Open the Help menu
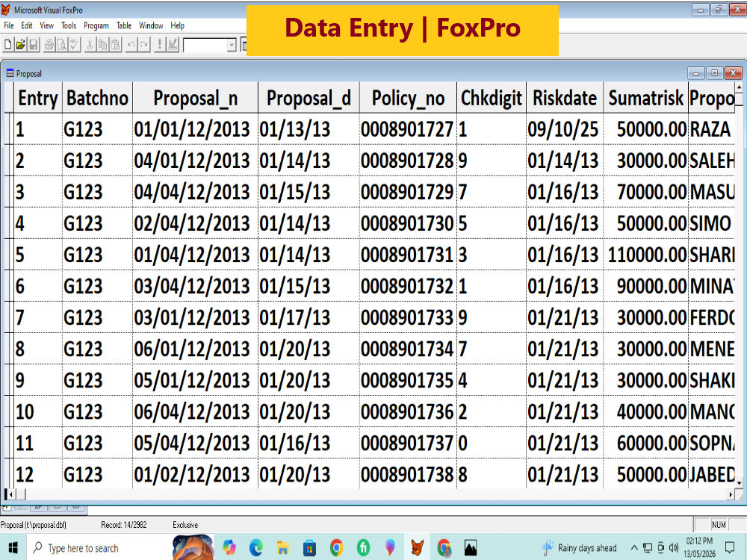Image resolution: width=747 pixels, height=560 pixels. (177, 25)
